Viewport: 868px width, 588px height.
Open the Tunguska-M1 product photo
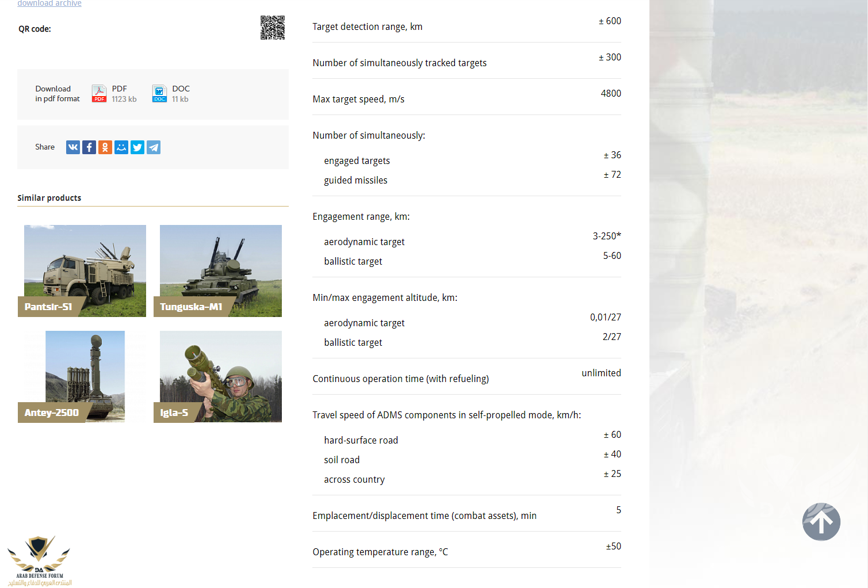pyautogui.click(x=221, y=265)
